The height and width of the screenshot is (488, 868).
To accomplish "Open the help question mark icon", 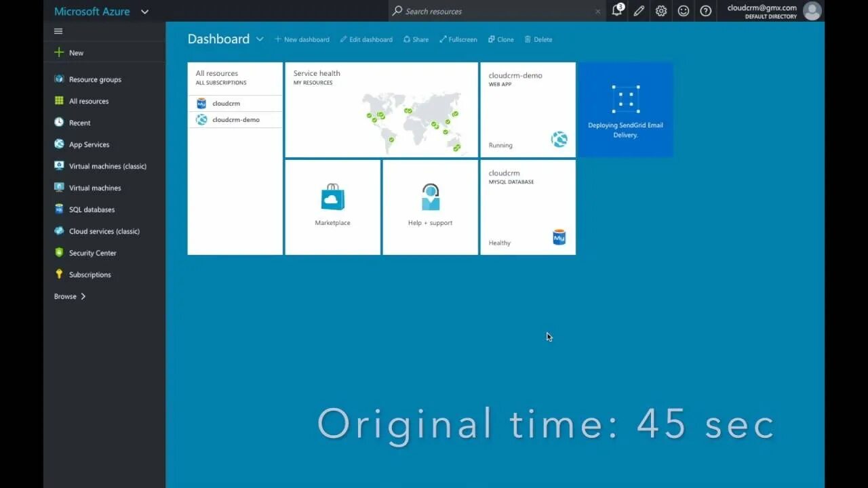I will coord(706,11).
